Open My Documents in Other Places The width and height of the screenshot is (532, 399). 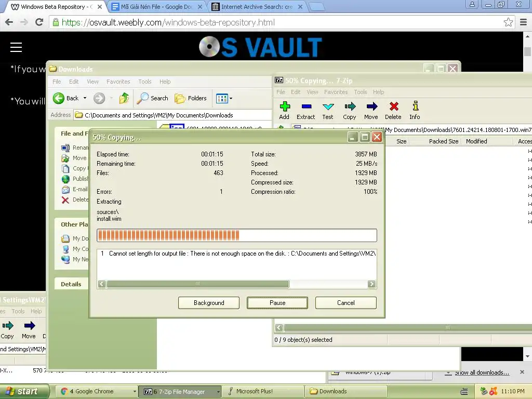[75, 238]
